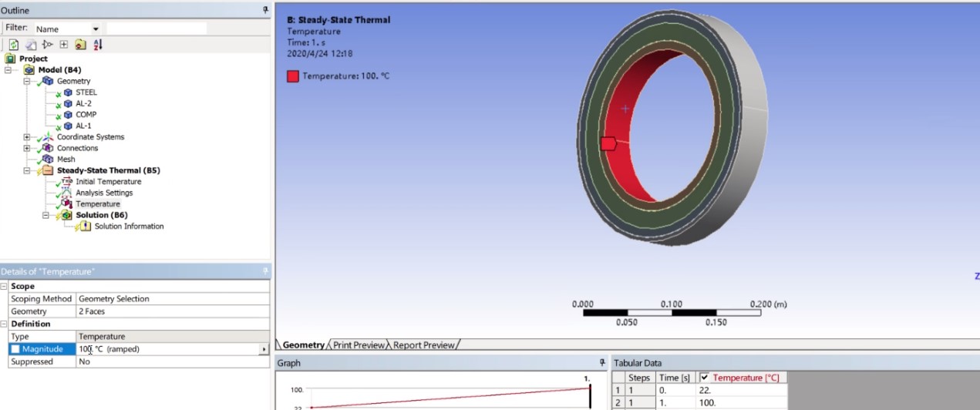Switch to the Report Preview tab
Image resolution: width=980 pixels, height=410 pixels.
point(423,345)
